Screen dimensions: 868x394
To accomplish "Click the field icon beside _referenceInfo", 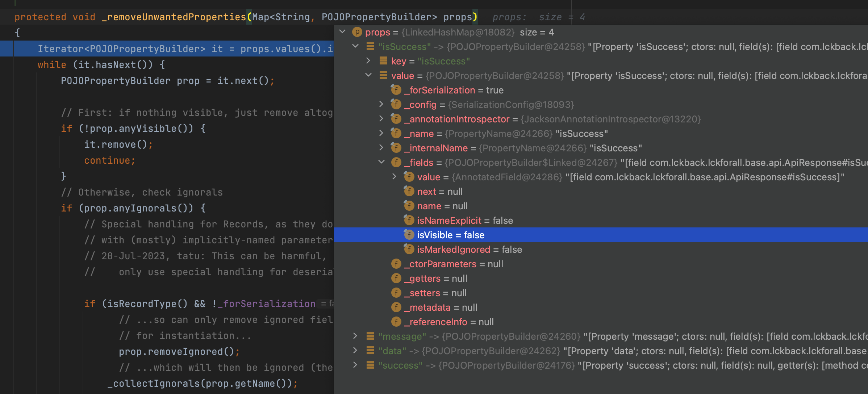I will pyautogui.click(x=396, y=322).
